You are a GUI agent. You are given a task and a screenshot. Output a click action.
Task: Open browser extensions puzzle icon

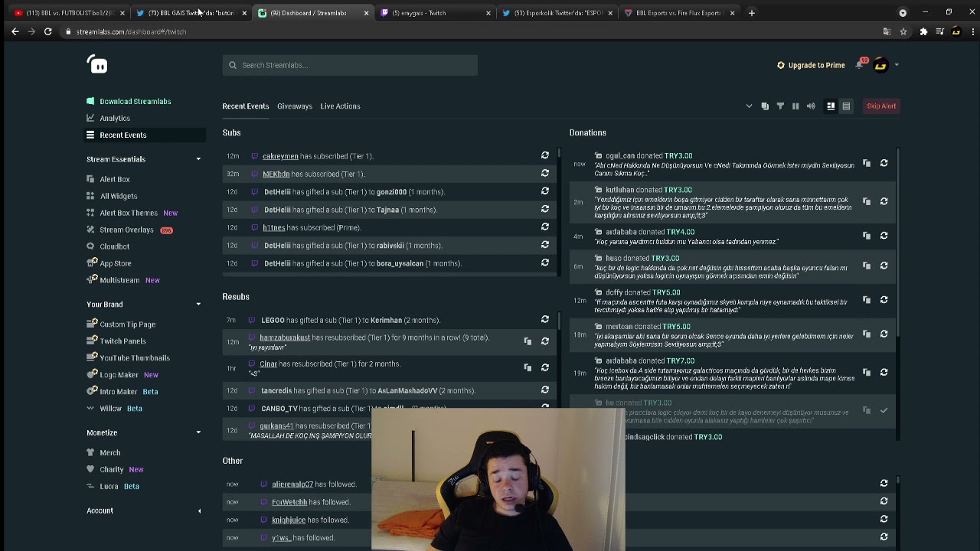(x=923, y=31)
